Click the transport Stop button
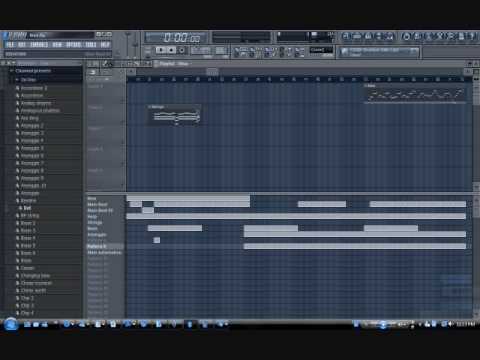 171,50
